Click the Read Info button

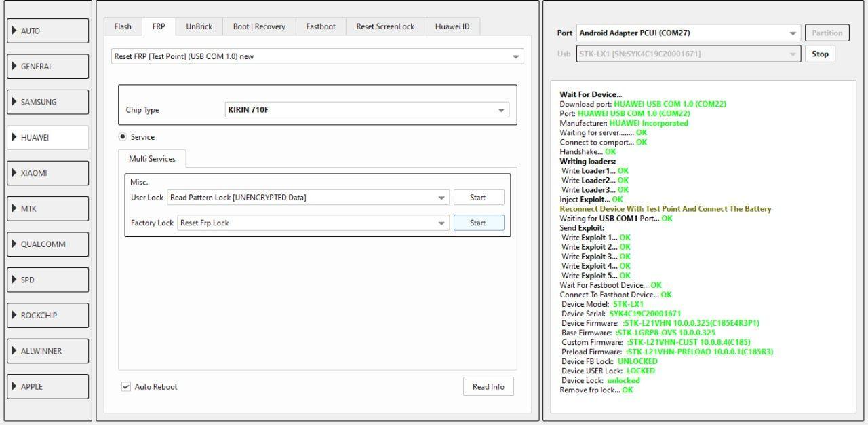click(488, 386)
